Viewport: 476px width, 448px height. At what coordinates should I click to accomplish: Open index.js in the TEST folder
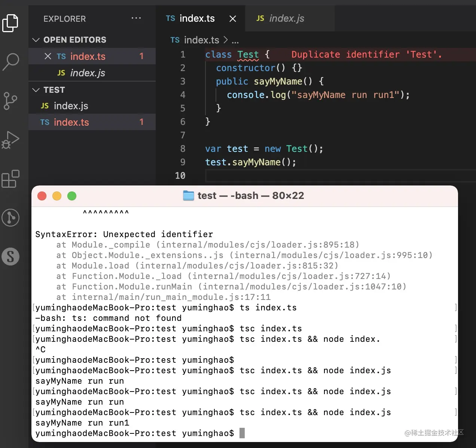point(92,106)
